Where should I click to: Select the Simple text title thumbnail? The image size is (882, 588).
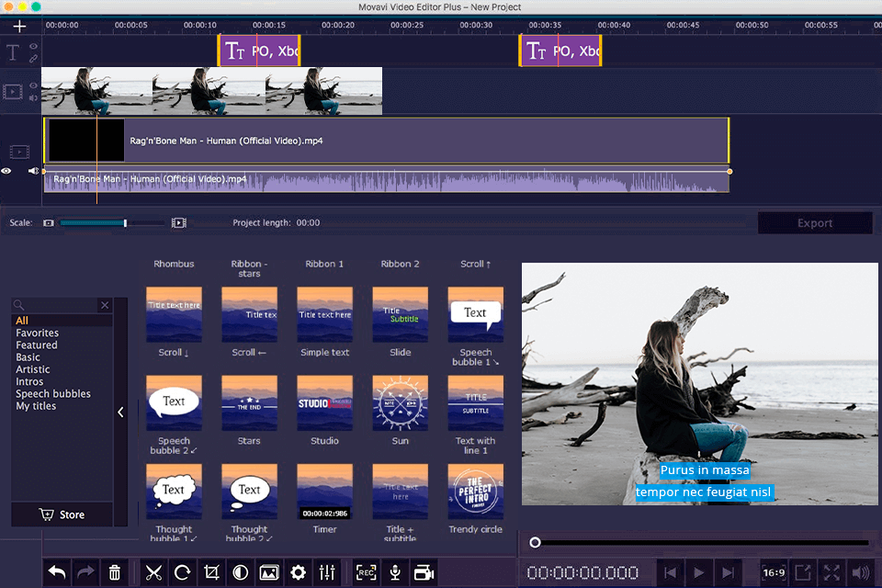(324, 314)
